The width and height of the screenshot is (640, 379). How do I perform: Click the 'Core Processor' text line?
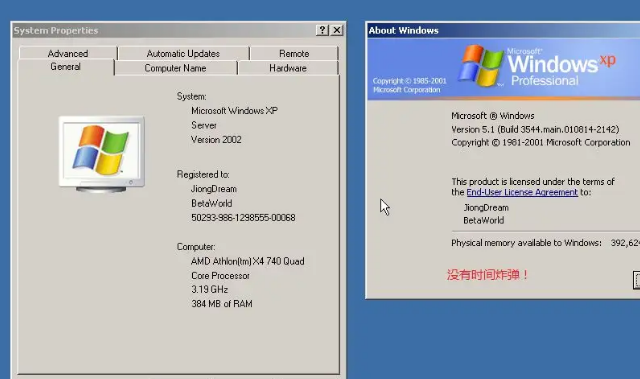(220, 276)
